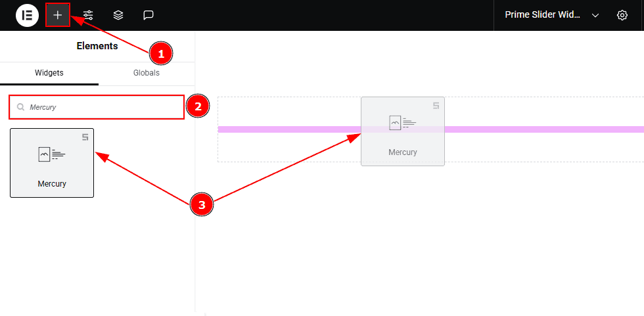Click the plus Add Element button
The width and height of the screenshot is (644, 316).
click(58, 15)
